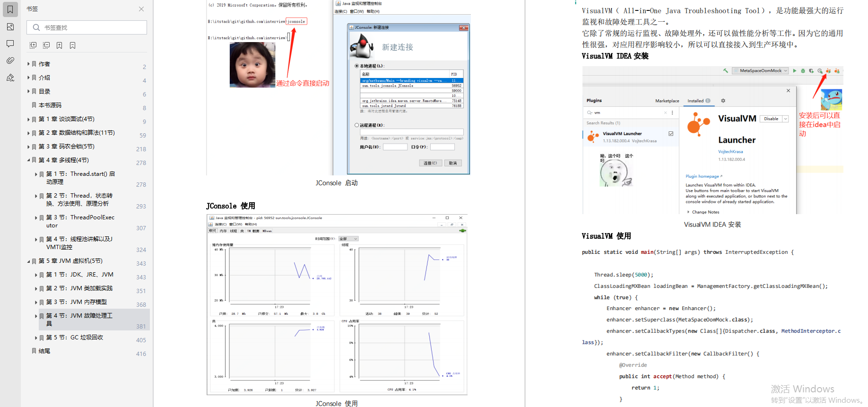The height and width of the screenshot is (407, 868).
Task: Close the 书签 bookmarks panel
Action: coord(141,9)
